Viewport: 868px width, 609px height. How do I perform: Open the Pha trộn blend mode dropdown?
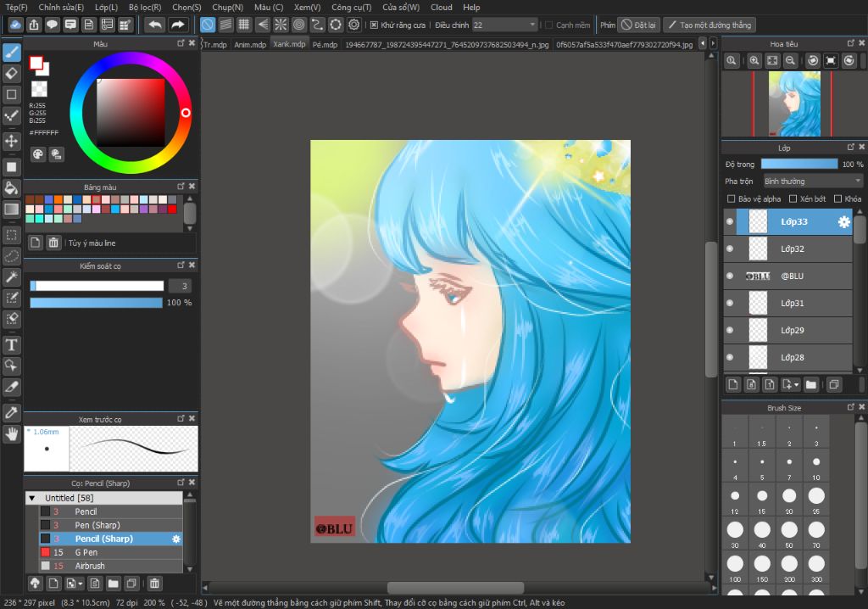(x=813, y=182)
